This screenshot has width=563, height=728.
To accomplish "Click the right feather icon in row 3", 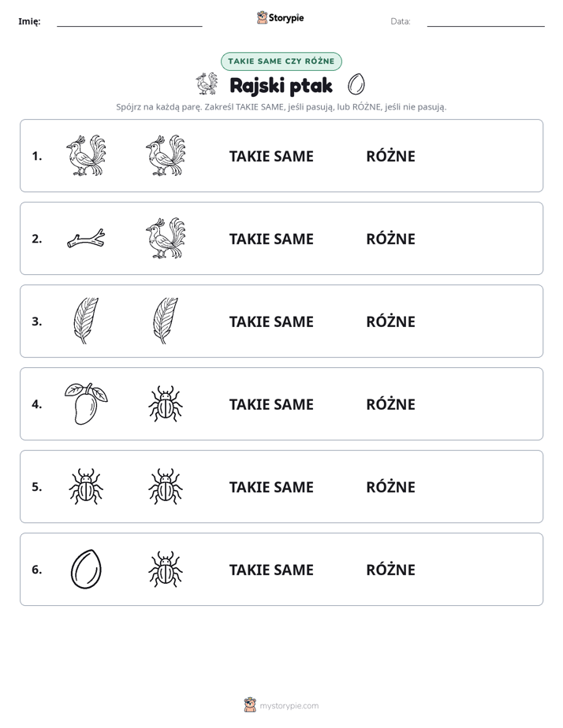I will 166,321.
